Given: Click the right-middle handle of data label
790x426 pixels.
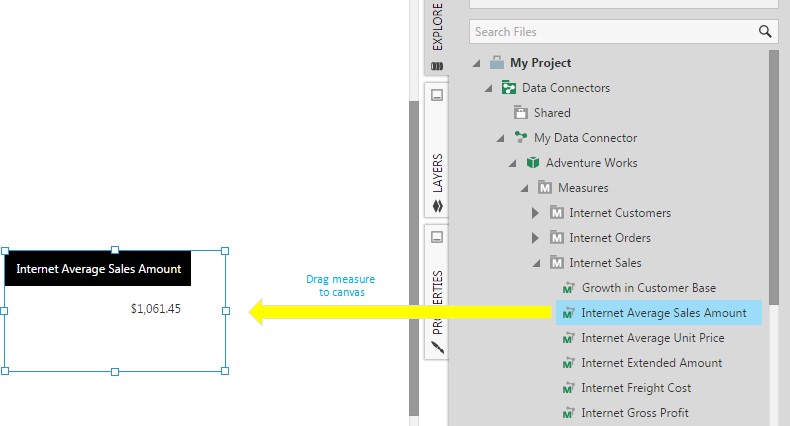Looking at the screenshot, I should click(x=226, y=311).
